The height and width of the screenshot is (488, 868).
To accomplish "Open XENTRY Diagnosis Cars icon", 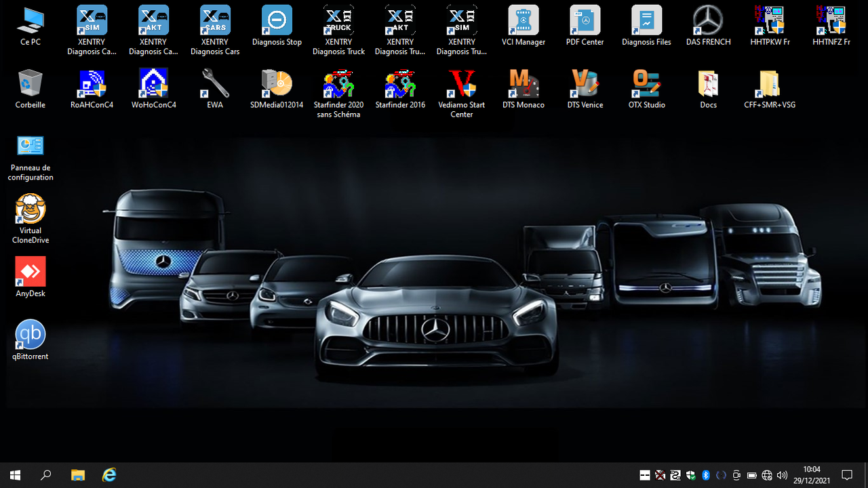I will pyautogui.click(x=215, y=30).
